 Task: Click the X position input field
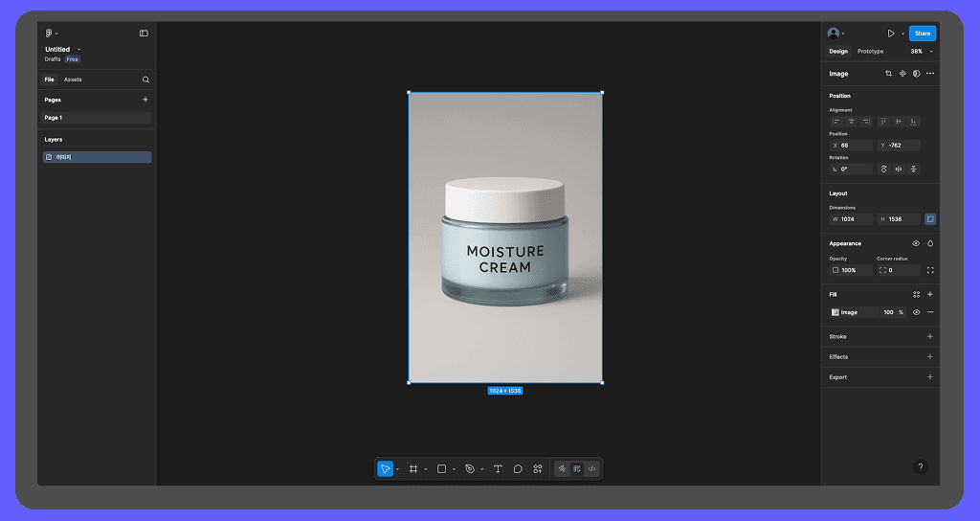(x=851, y=146)
